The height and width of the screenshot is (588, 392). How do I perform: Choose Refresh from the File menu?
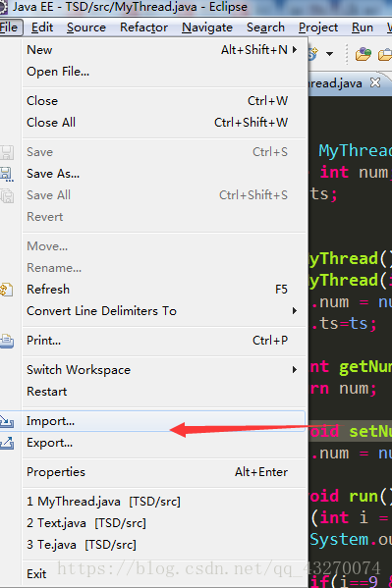click(x=164, y=290)
